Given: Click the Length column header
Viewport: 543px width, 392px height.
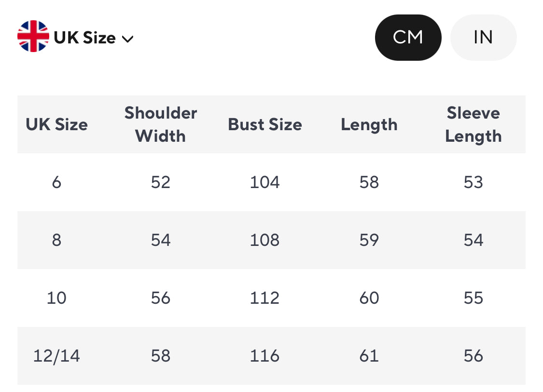Looking at the screenshot, I should pyautogui.click(x=369, y=124).
